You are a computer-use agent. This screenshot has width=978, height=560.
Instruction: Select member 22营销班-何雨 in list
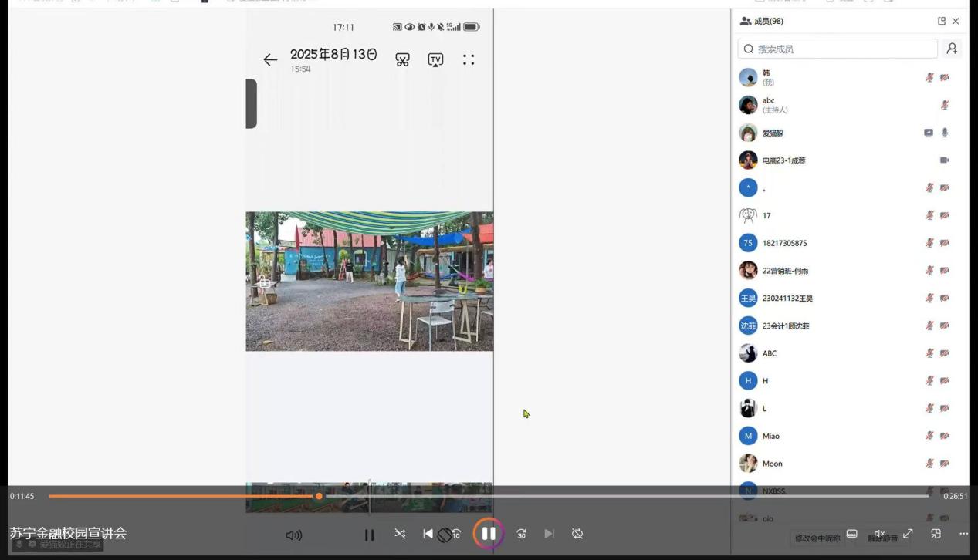tap(785, 271)
